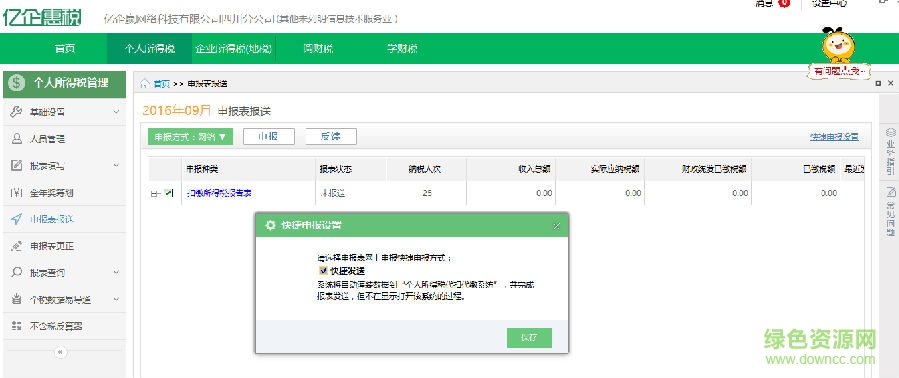The image size is (899, 378).
Task: Collapse the 扣缴所得税报告表 row's tree node
Action: click(154, 194)
